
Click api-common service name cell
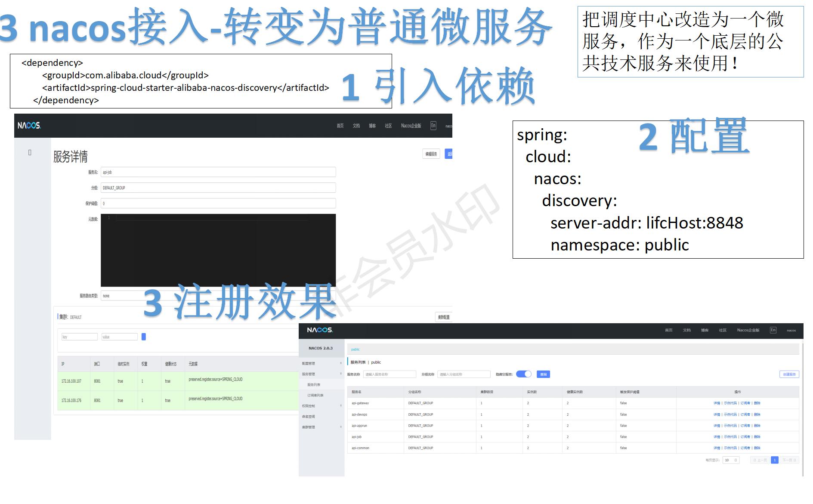point(360,448)
